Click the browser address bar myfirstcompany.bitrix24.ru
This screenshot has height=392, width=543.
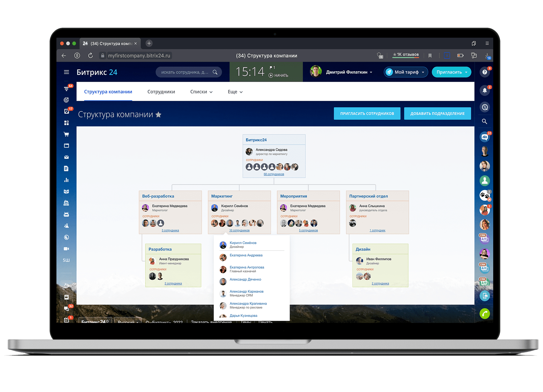[139, 55]
